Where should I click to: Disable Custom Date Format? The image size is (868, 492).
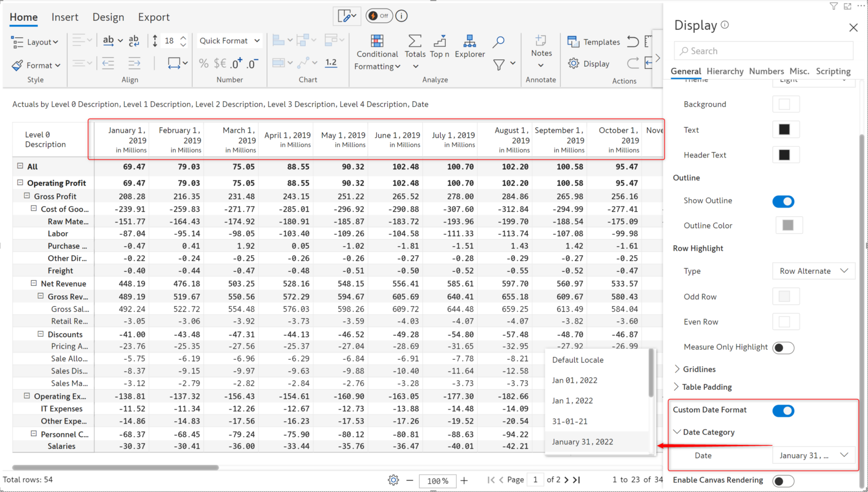783,411
